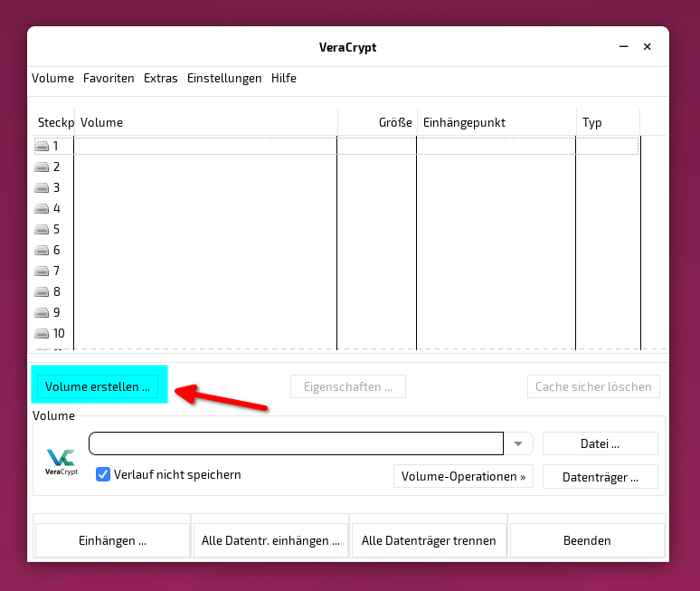Sort by the Größe column header

[377, 122]
